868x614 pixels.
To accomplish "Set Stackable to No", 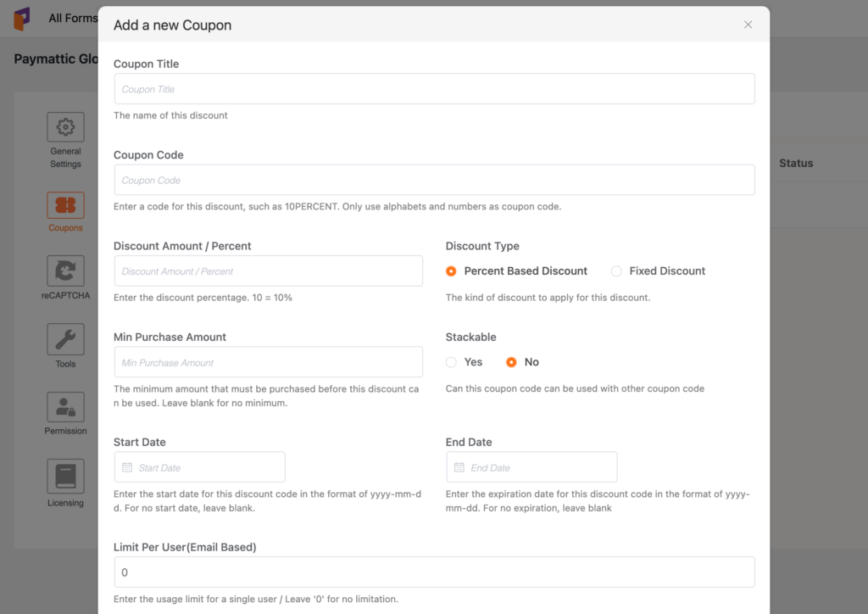I will point(511,362).
